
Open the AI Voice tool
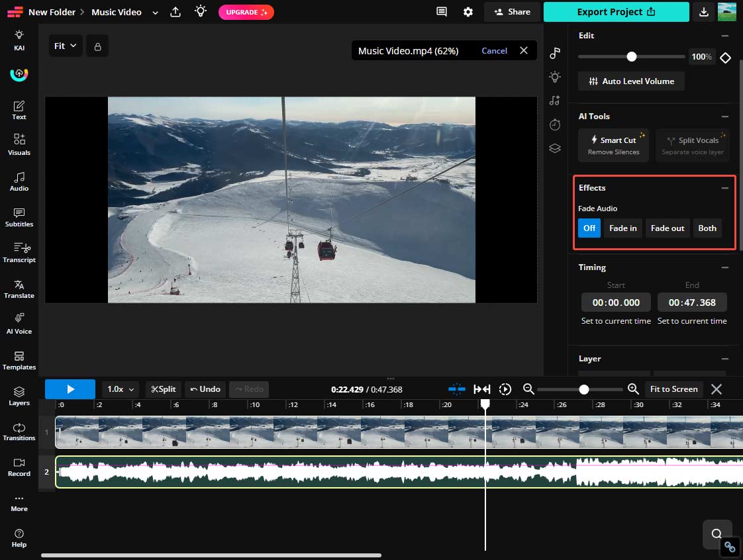coord(19,324)
